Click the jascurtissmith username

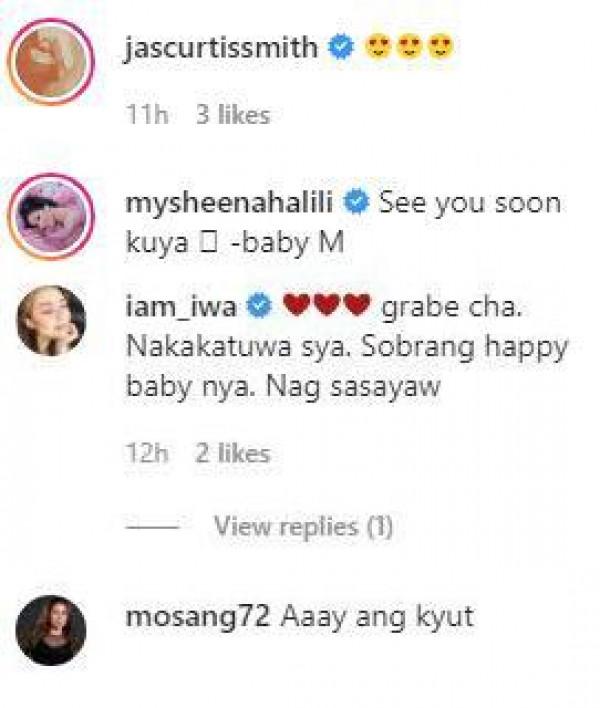pyautogui.click(x=221, y=47)
